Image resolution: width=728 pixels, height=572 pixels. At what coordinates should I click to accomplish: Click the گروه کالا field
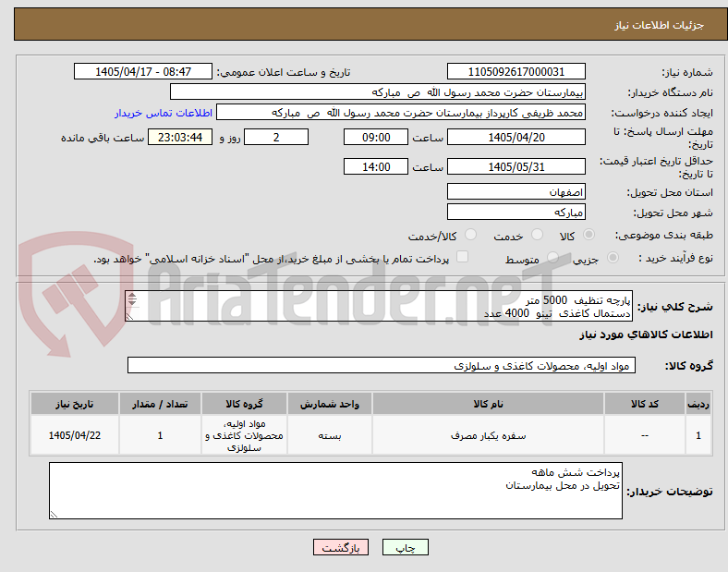click(382, 365)
